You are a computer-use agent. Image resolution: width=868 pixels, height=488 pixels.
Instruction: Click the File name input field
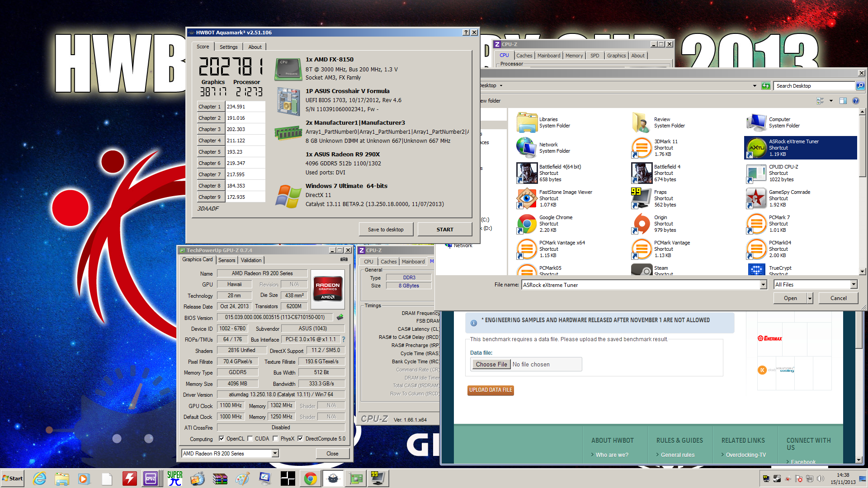point(641,285)
